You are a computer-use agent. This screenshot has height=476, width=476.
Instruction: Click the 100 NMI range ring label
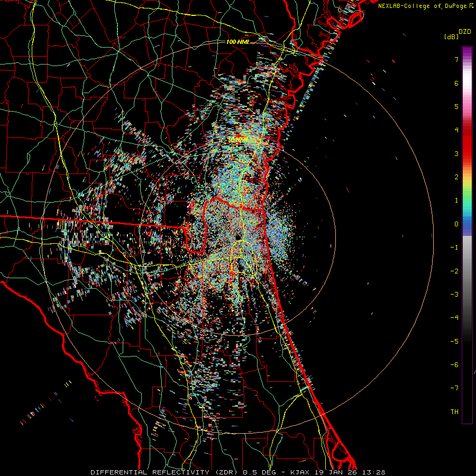point(237,42)
